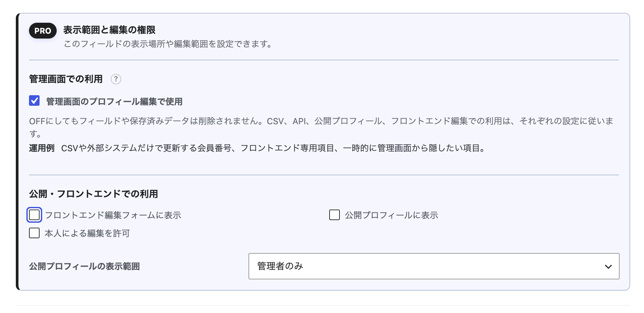Click the chevron arrow in 管理者のみ select
Viewport: 644px width, 313px height.
(608, 267)
